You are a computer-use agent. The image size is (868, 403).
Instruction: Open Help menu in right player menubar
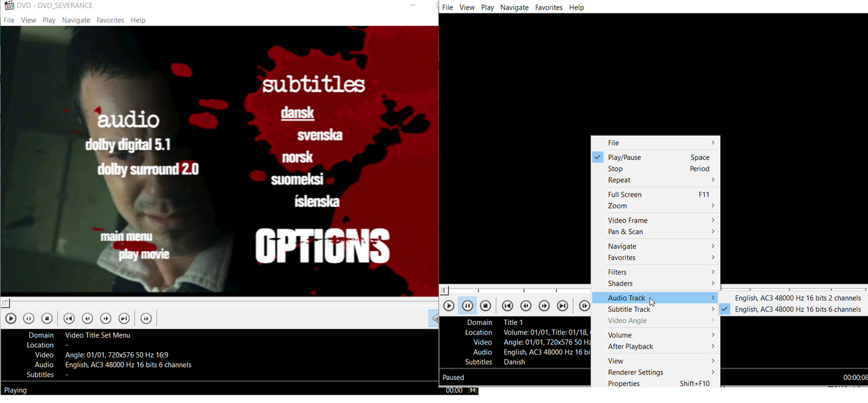pos(576,7)
